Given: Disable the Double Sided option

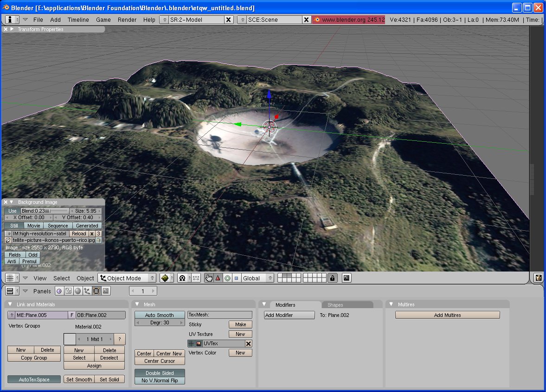Looking at the screenshot, I should tap(160, 373).
